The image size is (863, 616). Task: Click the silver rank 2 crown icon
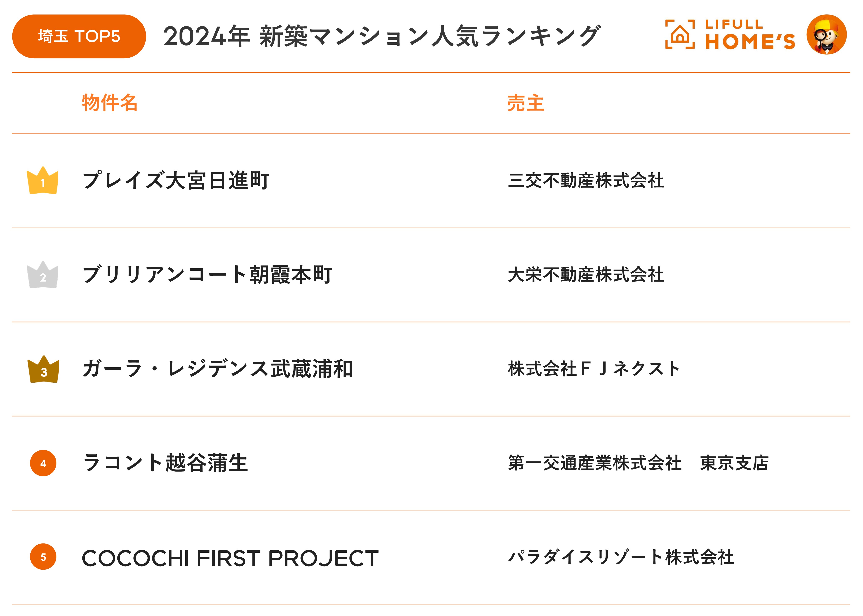pos(43,275)
